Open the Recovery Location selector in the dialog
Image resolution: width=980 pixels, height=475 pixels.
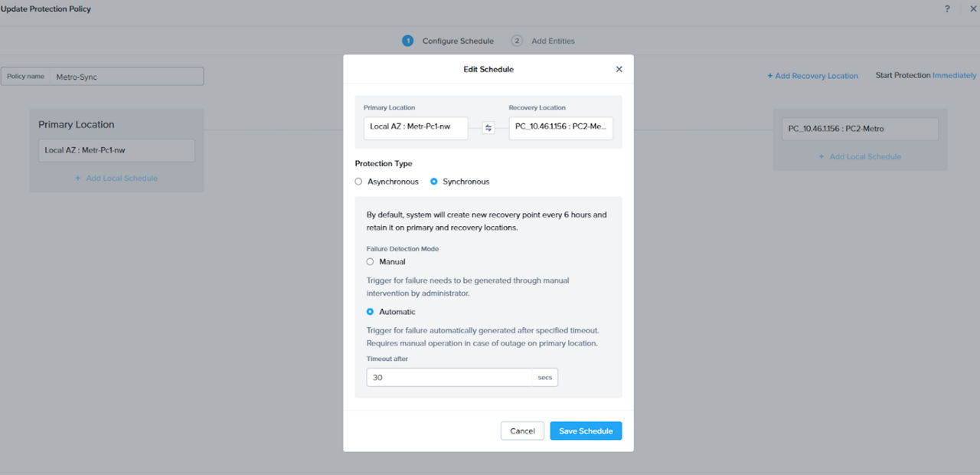[560, 128]
